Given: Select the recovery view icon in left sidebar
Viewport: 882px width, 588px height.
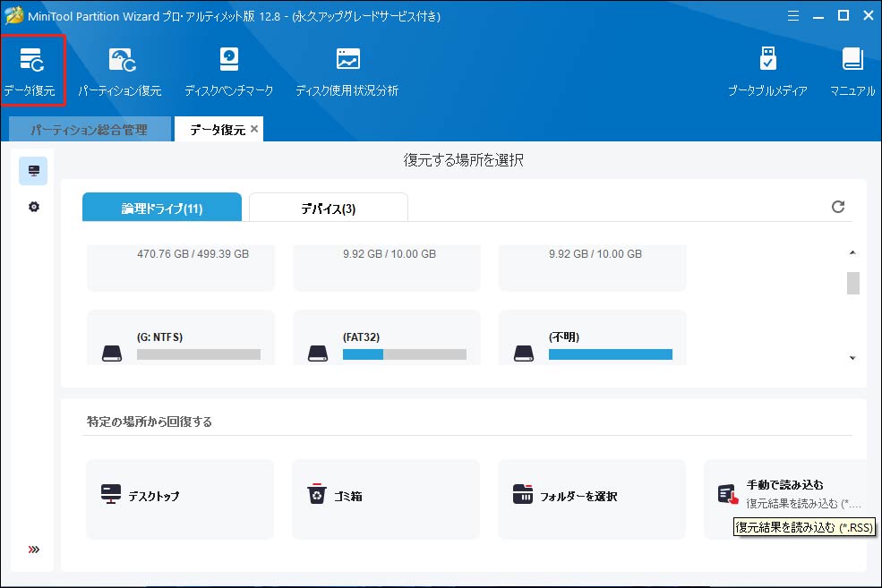Looking at the screenshot, I should [x=34, y=171].
